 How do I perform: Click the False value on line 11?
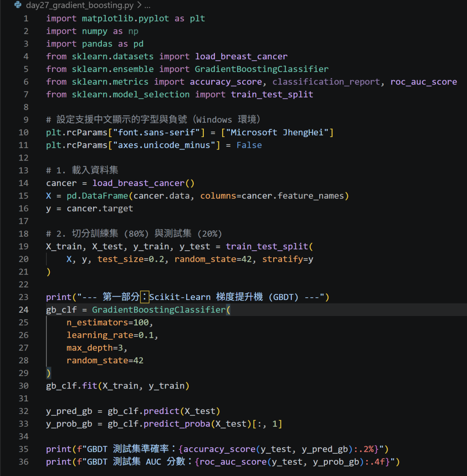point(249,145)
